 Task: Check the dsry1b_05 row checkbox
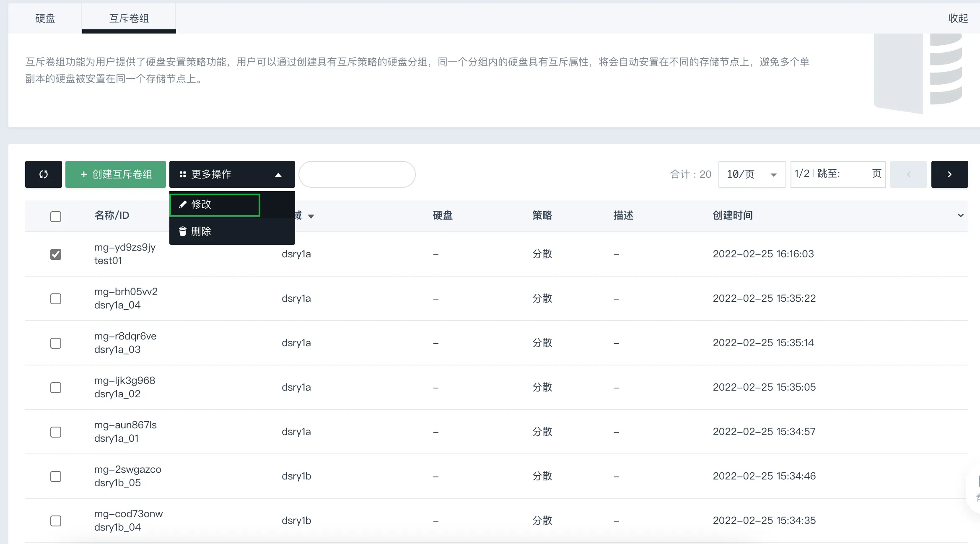56,477
